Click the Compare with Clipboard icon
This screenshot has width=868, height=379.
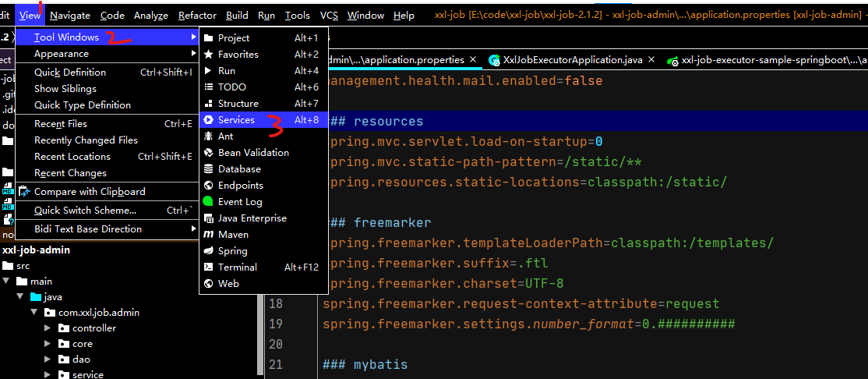point(24,192)
